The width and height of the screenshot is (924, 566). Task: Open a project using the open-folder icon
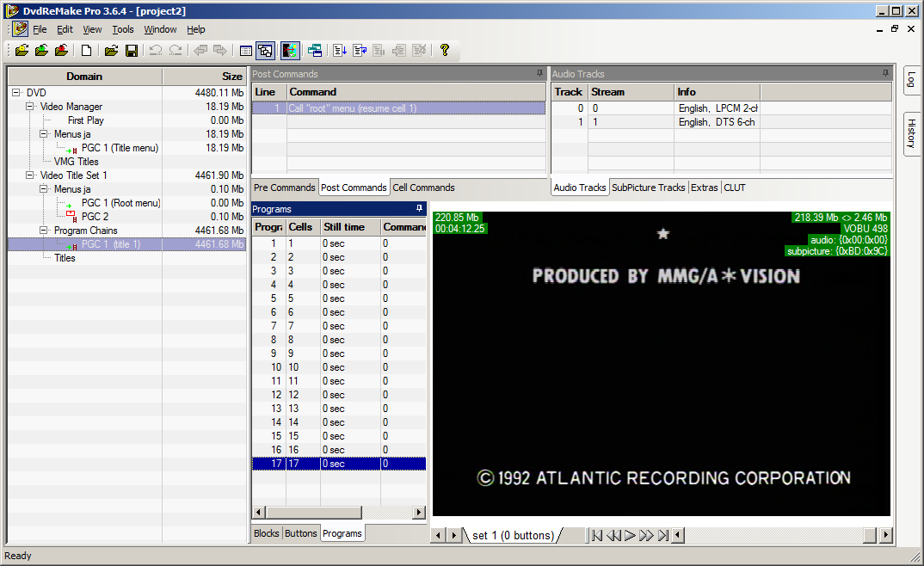[111, 51]
